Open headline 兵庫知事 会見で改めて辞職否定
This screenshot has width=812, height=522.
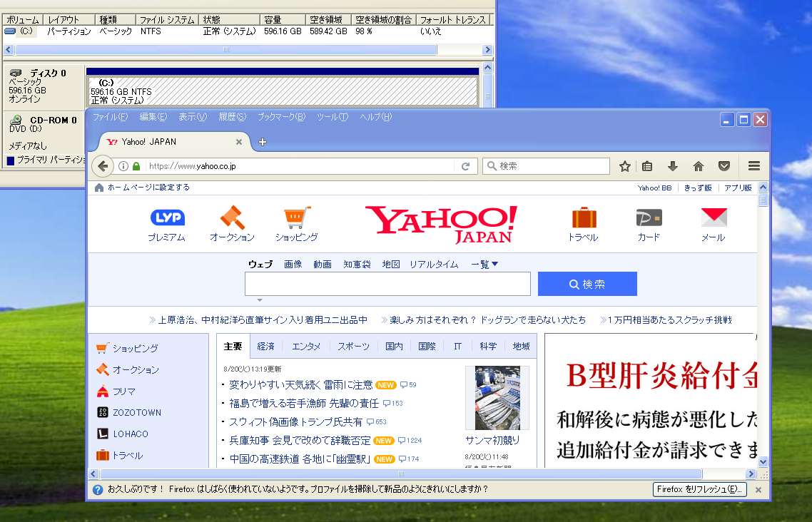click(x=300, y=441)
